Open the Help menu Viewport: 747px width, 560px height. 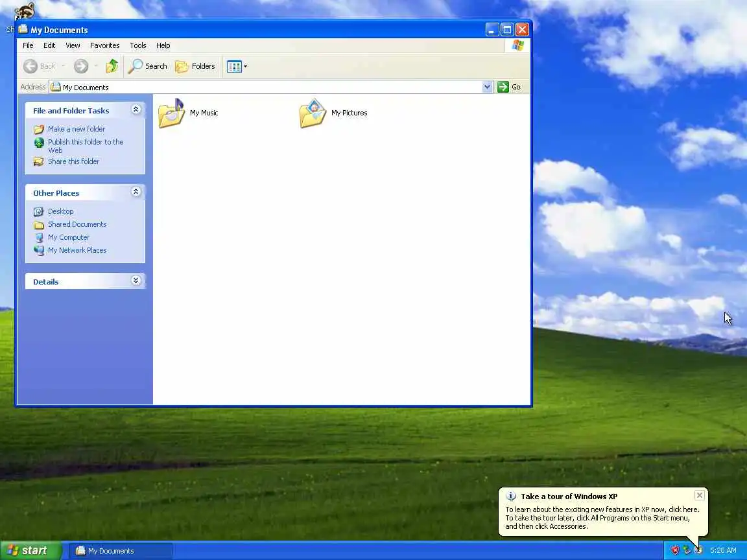[x=163, y=46]
